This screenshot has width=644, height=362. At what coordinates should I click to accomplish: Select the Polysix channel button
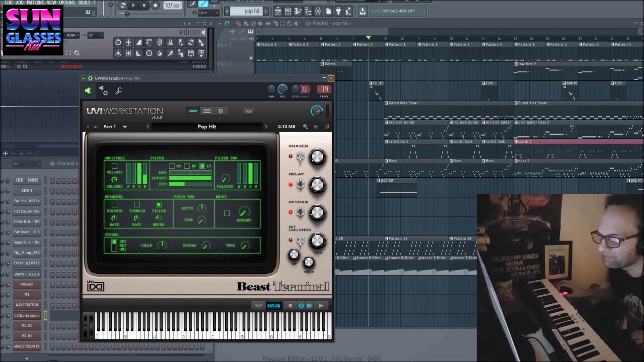pos(27,284)
